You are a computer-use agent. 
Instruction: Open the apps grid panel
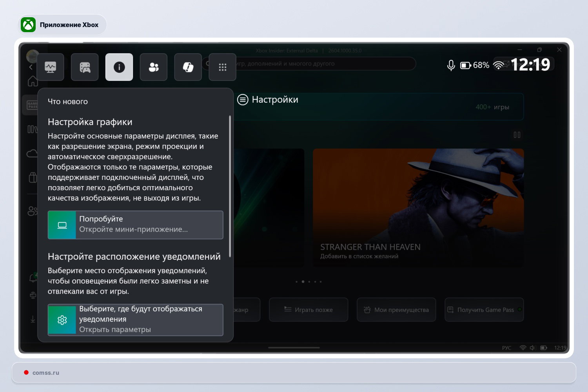(x=222, y=67)
